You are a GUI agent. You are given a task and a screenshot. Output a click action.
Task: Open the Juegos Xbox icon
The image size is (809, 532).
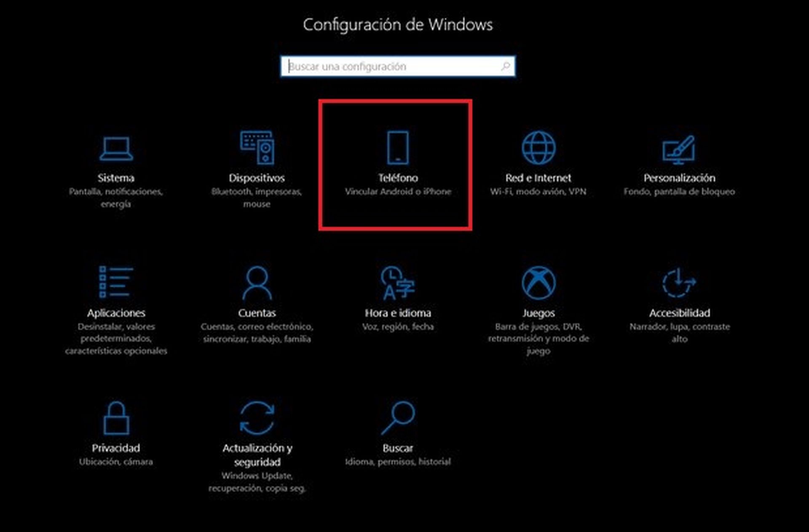tap(538, 282)
